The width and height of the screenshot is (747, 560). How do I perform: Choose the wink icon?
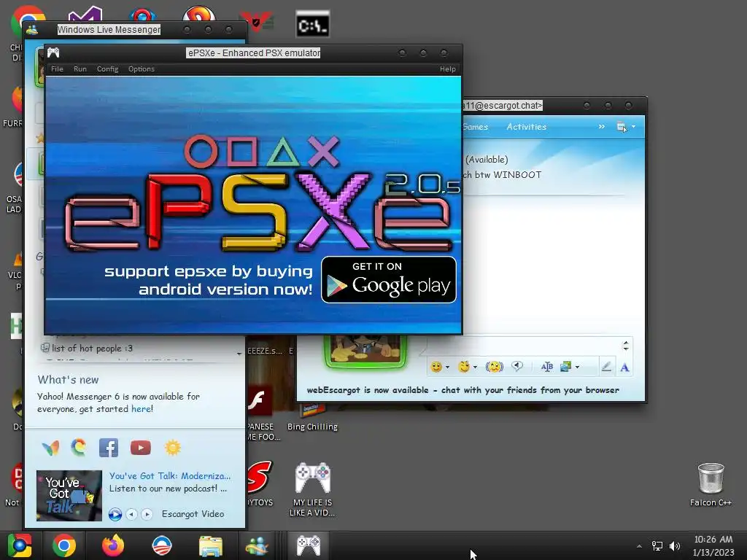tap(463, 367)
